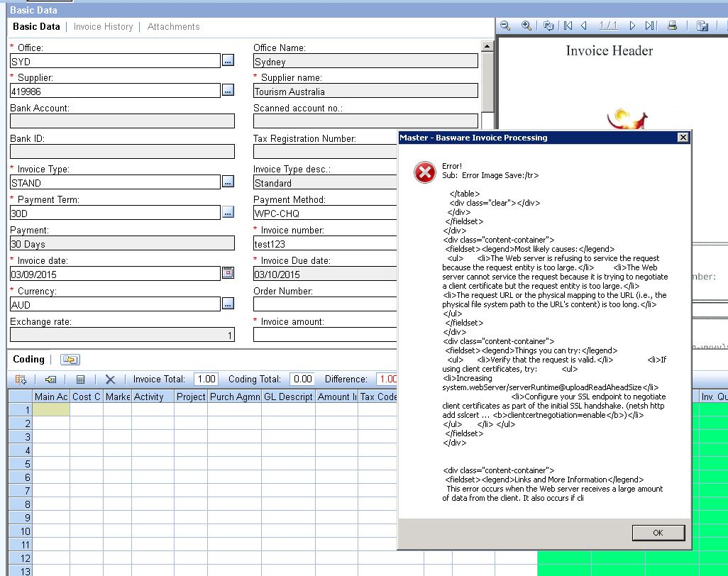Screen dimensions: 728x576
Task: Open the calculator grid icon in coding toolbar
Action: [80, 380]
